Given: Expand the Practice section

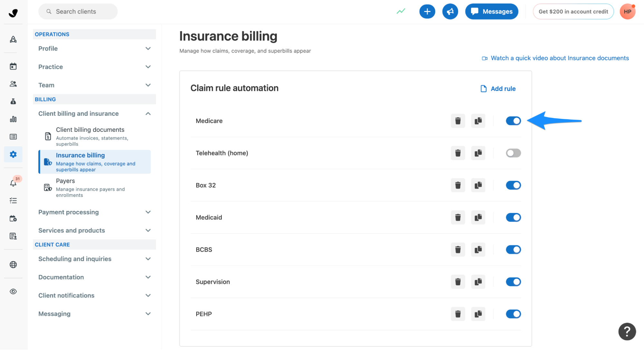Looking at the screenshot, I should click(x=94, y=67).
